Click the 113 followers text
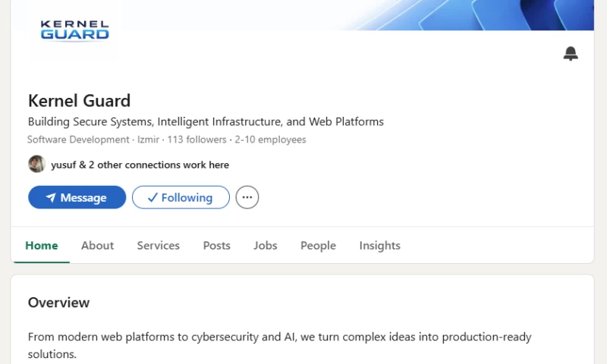This screenshot has height=364, width=607. coord(197,140)
